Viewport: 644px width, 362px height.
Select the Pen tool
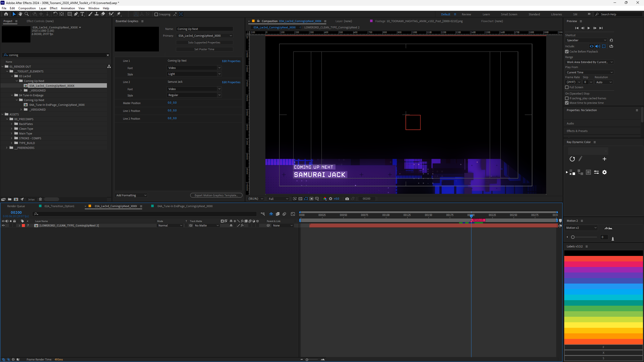[76, 14]
